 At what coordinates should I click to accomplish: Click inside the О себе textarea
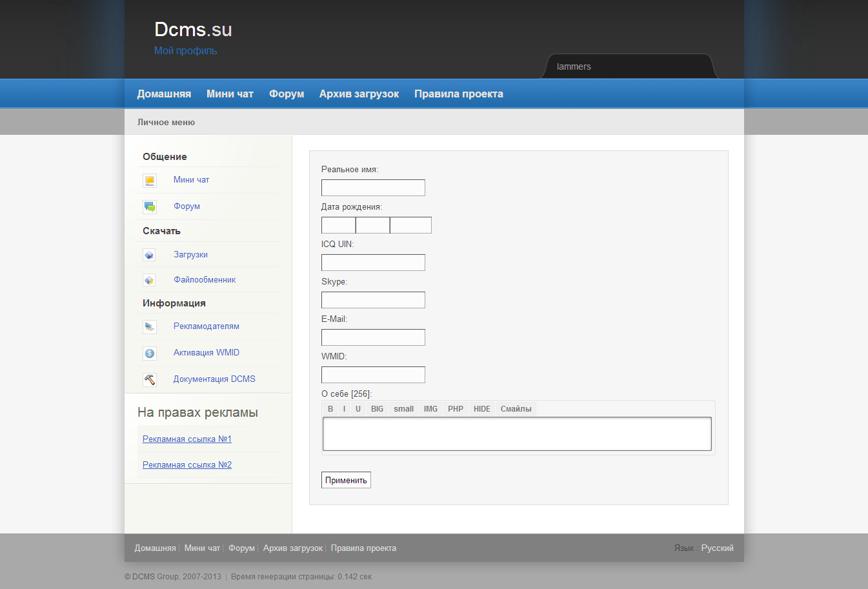click(517, 434)
